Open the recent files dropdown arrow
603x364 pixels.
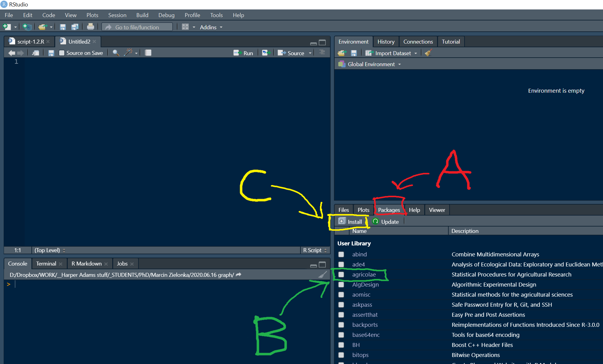pyautogui.click(x=51, y=27)
